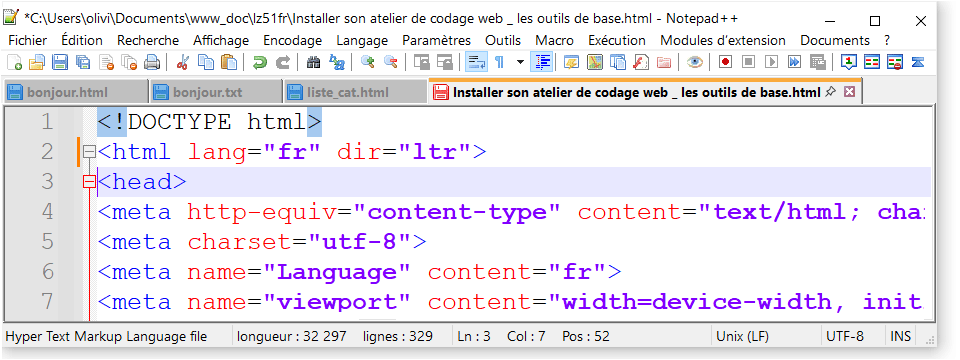Print the document using printer icon
Image resolution: width=960 pixels, height=360 pixels.
click(x=152, y=62)
